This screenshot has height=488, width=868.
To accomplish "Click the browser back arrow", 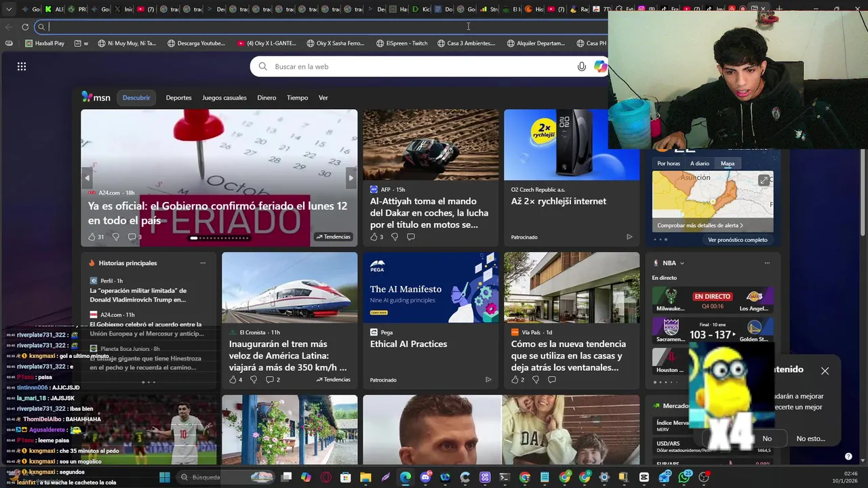I will (8, 27).
